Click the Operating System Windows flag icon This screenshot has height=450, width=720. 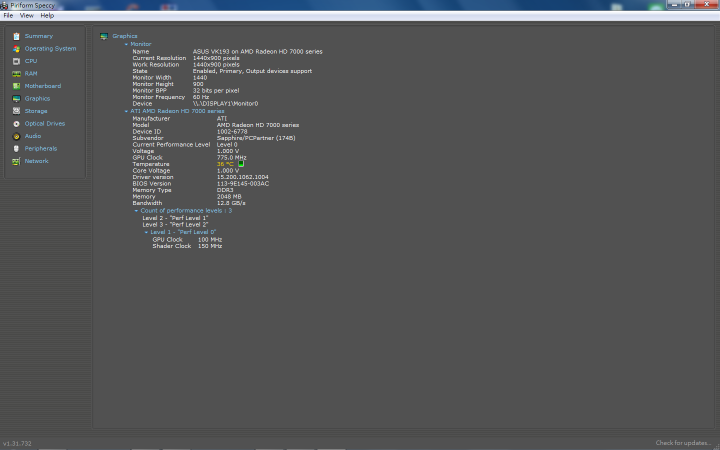(17, 49)
